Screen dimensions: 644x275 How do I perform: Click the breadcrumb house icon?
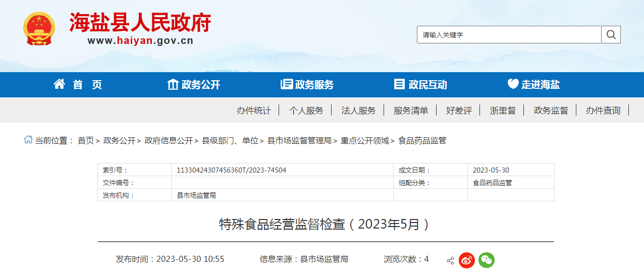tap(28, 140)
